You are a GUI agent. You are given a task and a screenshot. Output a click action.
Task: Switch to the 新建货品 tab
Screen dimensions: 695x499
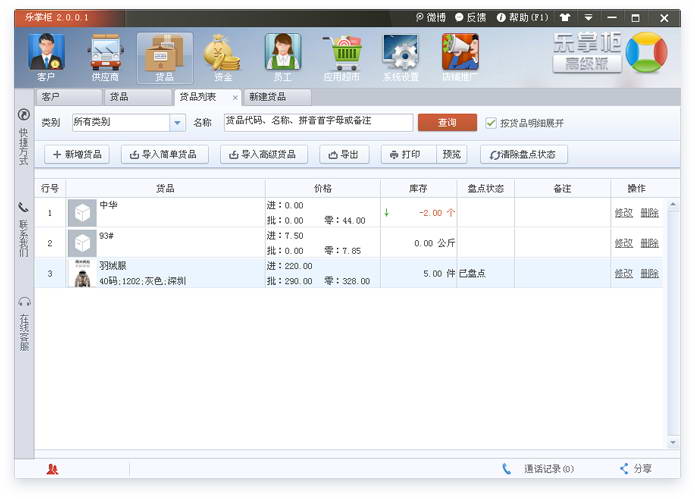click(x=277, y=97)
